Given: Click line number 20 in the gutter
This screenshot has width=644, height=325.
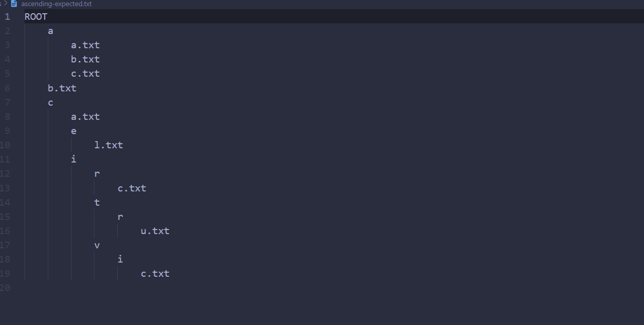Looking at the screenshot, I should (x=6, y=288).
